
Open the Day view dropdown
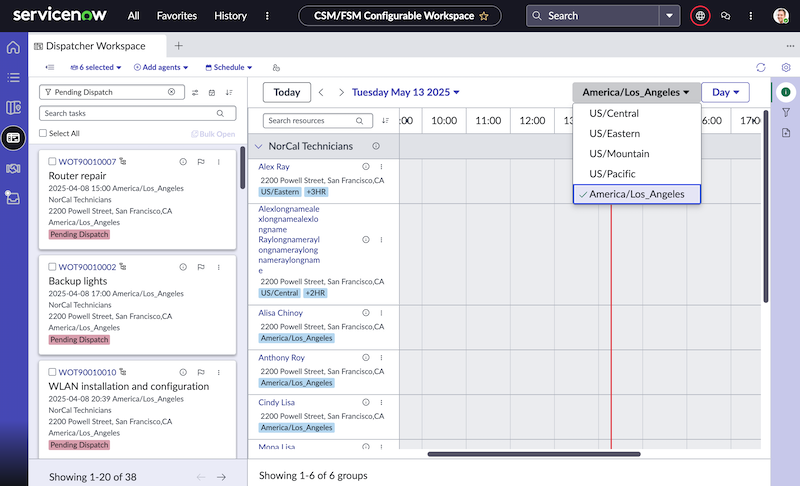point(725,92)
